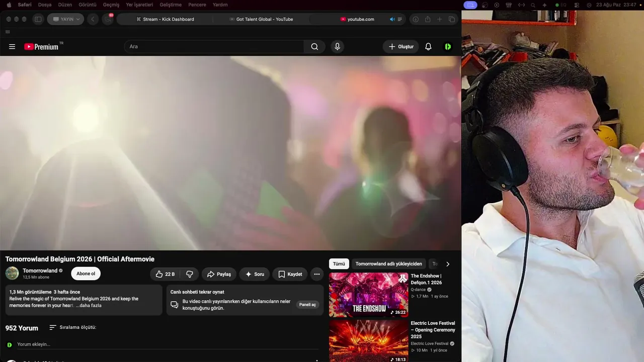This screenshot has width=644, height=362.
Task: Open the YouTube guide hamburger menu
Action: (12, 47)
